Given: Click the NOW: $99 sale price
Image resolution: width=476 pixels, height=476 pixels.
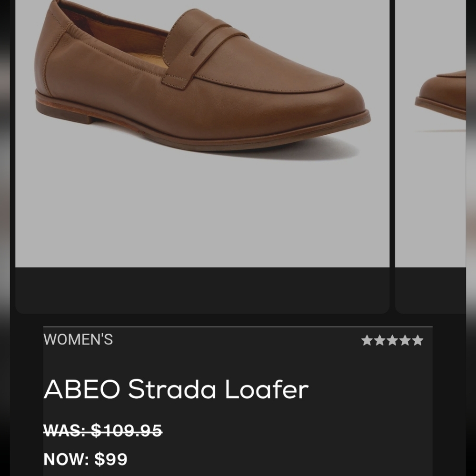Looking at the screenshot, I should pyautogui.click(x=85, y=458).
